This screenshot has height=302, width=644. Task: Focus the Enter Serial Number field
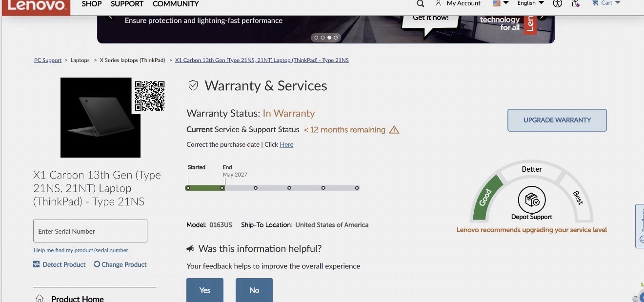coord(90,231)
